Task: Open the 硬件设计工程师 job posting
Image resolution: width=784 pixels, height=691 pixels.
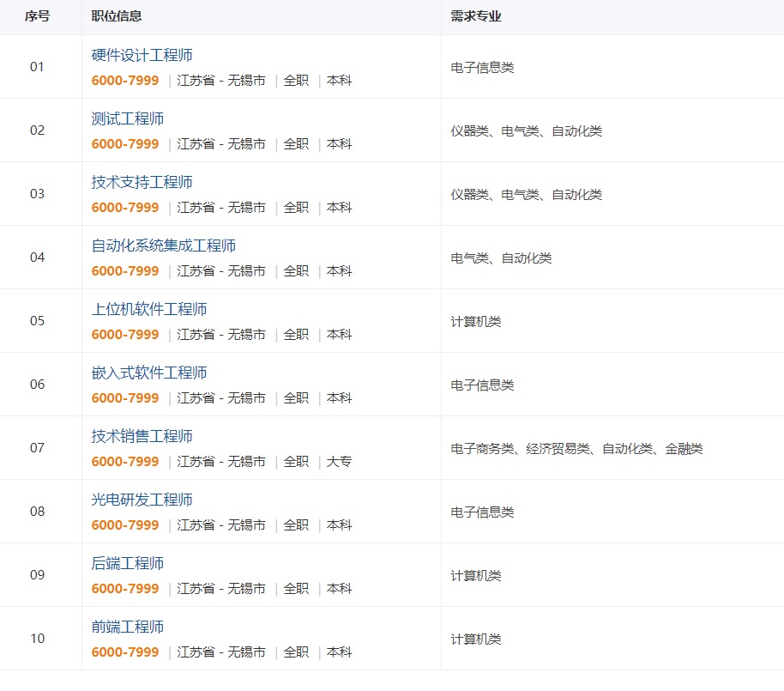Action: tap(142, 56)
